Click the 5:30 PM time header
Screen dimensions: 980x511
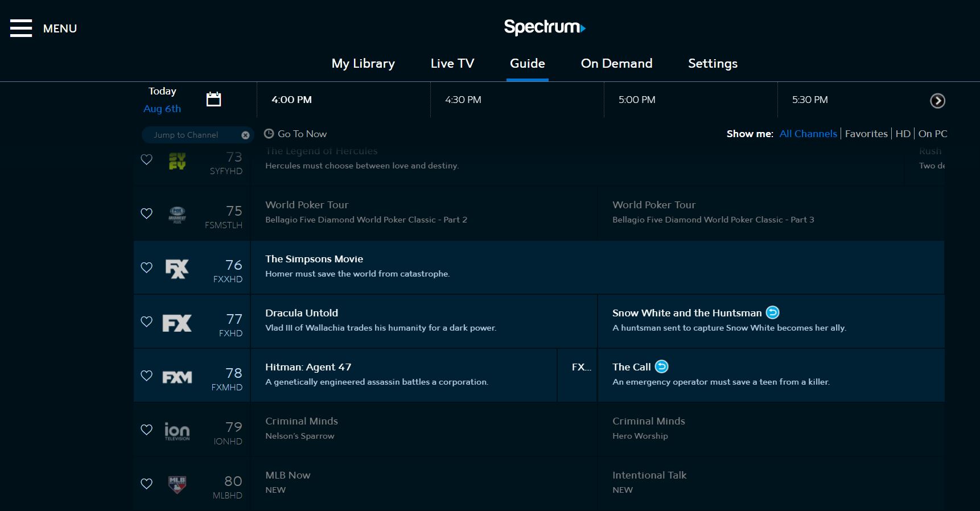[810, 100]
